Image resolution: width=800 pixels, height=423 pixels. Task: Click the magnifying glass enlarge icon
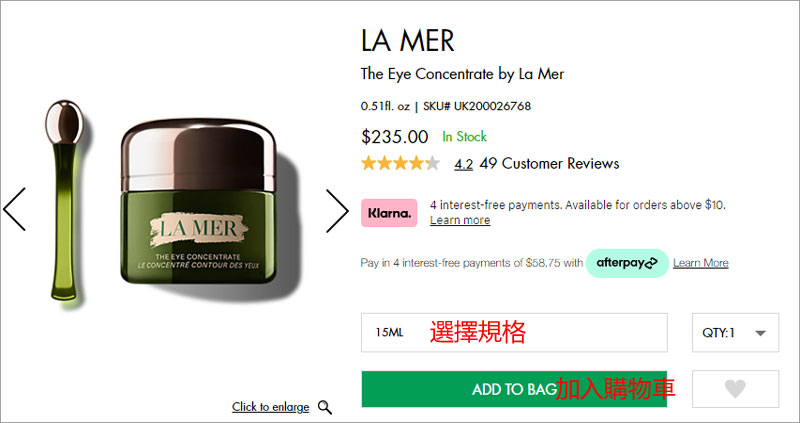325,407
